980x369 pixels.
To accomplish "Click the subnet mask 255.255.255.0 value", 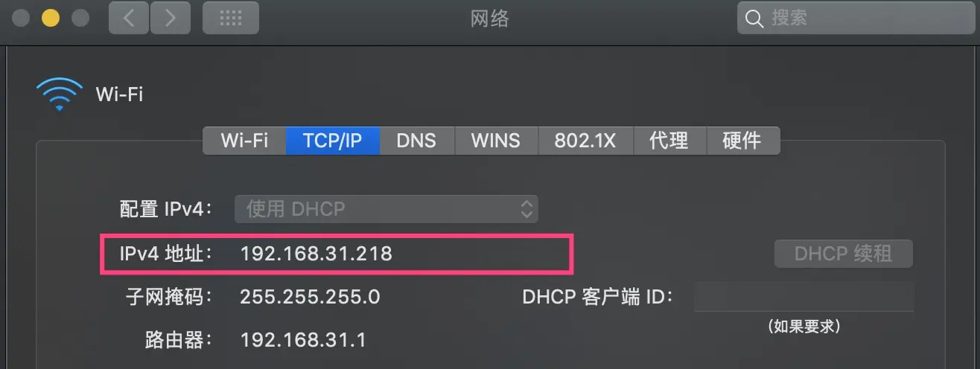I will pyautogui.click(x=310, y=298).
